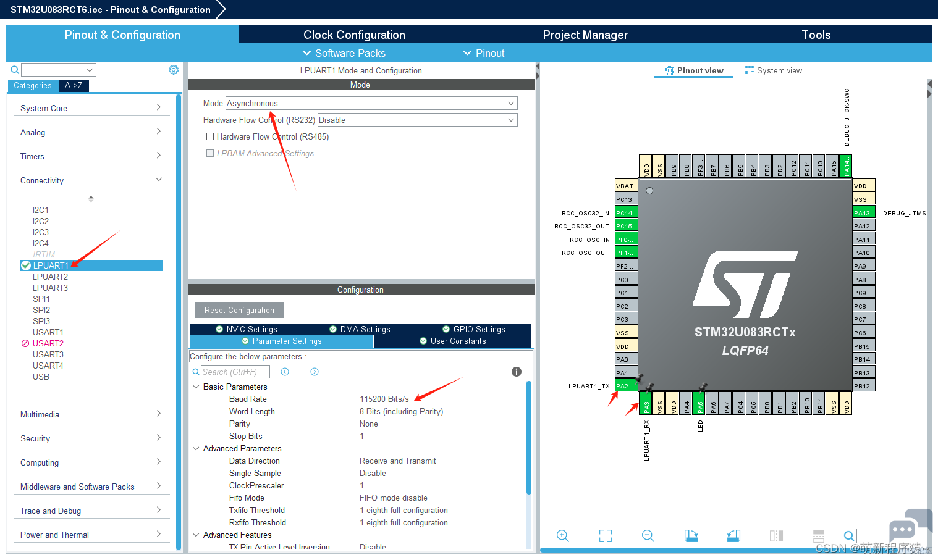
Task: Click the Reset Configuration button
Action: [239, 310]
